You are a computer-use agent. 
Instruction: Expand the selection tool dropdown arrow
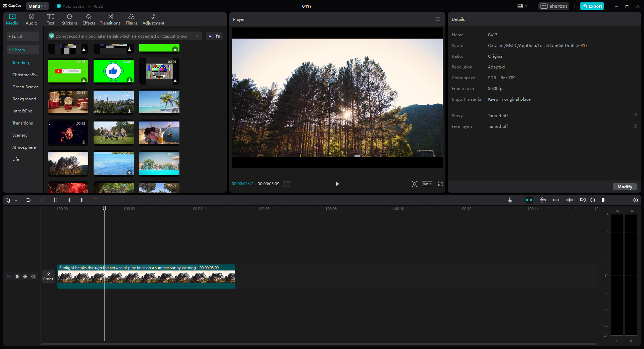pyautogui.click(x=15, y=200)
